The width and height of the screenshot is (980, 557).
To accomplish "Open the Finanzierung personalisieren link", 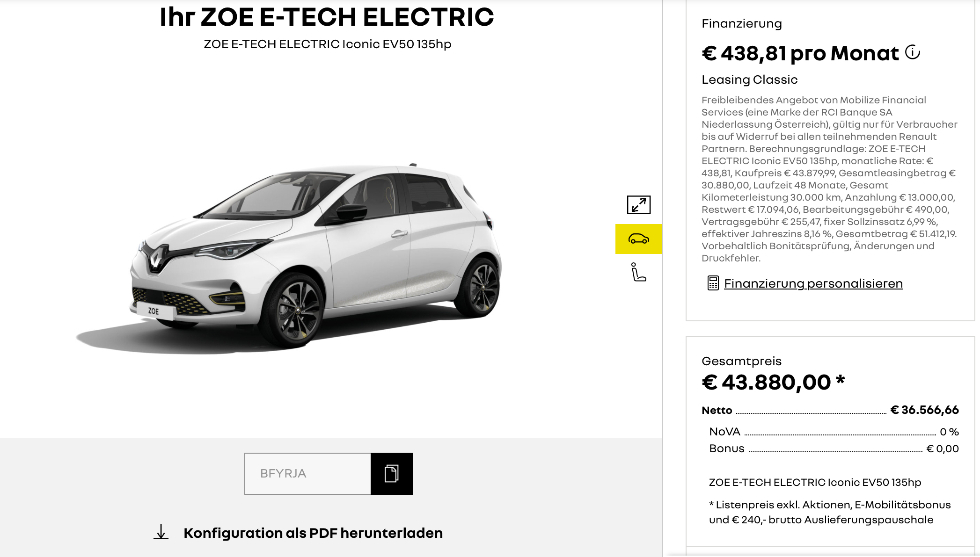I will (813, 283).
